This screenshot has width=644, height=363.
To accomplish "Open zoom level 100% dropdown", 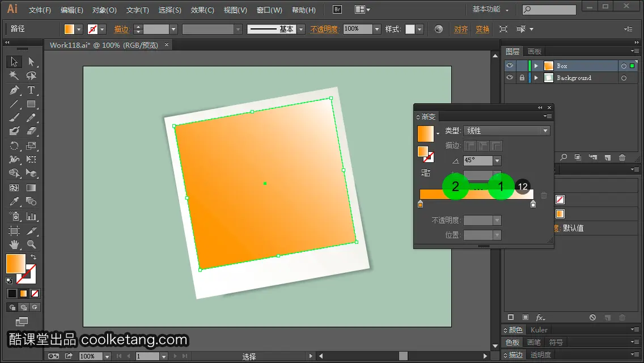I will (107, 356).
